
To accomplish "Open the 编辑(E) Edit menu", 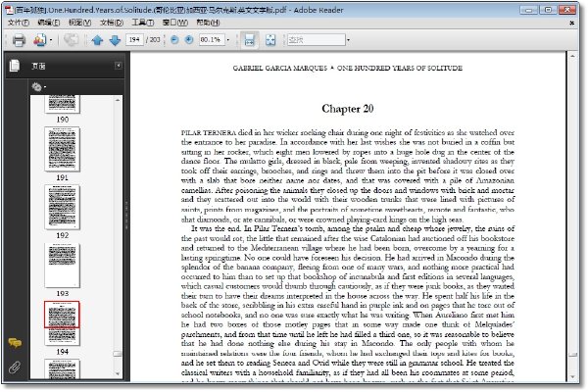I will point(49,23).
